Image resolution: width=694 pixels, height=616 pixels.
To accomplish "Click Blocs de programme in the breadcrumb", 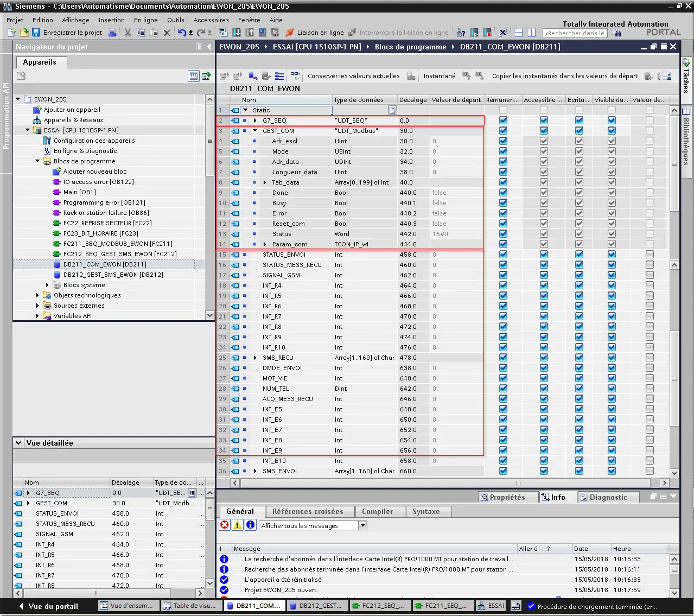I will 410,47.
